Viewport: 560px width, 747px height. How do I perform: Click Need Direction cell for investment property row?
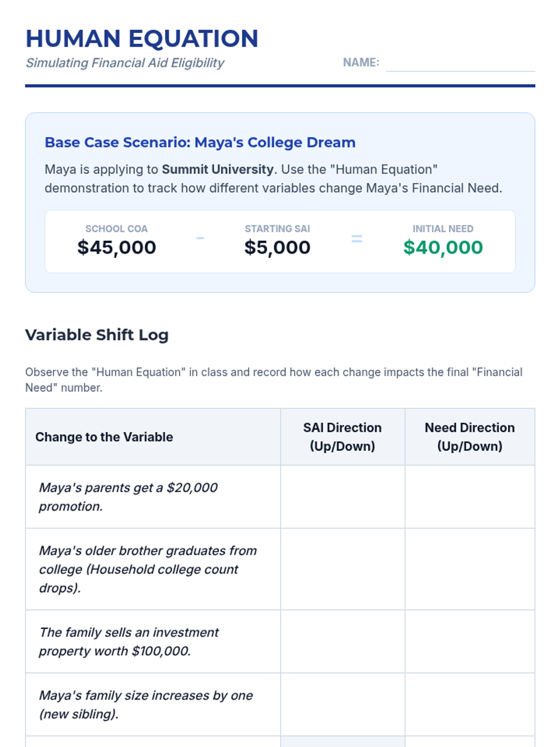point(469,641)
